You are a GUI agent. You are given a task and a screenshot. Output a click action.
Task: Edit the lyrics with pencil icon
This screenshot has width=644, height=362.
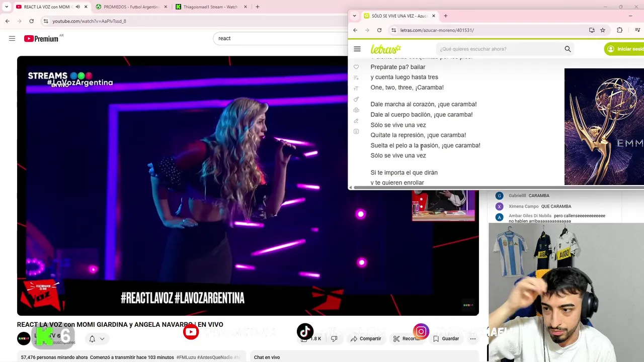click(x=356, y=121)
